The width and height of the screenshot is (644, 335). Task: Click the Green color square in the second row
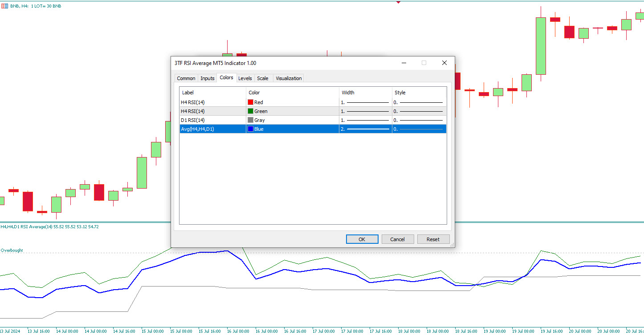click(x=251, y=111)
